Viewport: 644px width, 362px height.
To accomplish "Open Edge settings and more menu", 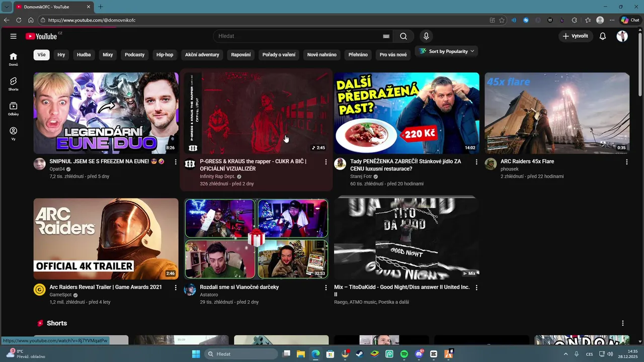I will pos(612,20).
